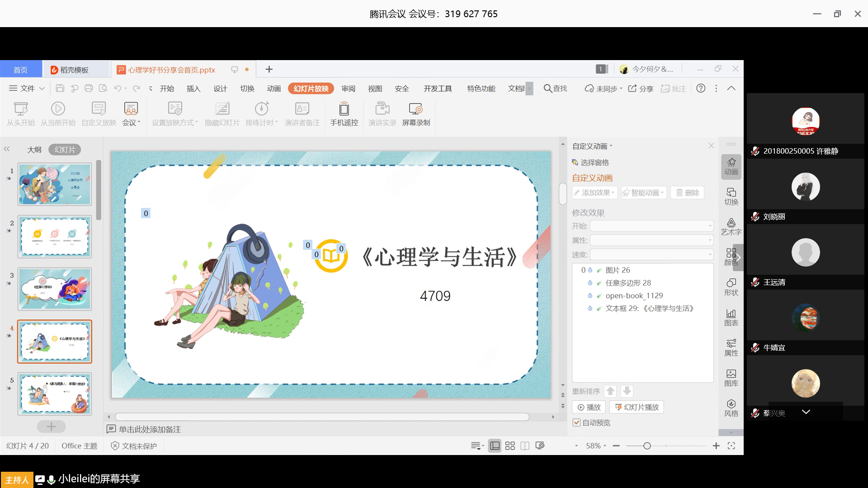Viewport: 868px width, 488px height.
Task: Open the 艺术字 WordArt side panel
Action: tap(731, 226)
